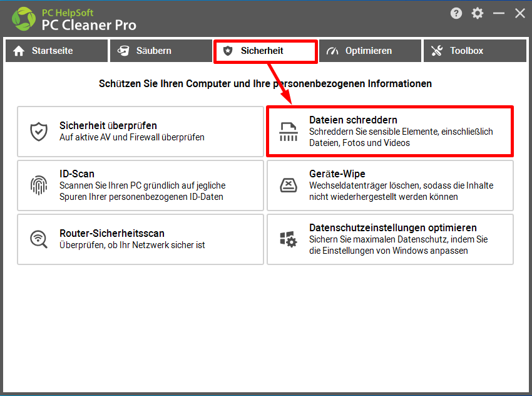Click the Wi-Fi magnifier icon for Router-Sicherheitsscan
Screen dimensions: 532x396
point(39,239)
